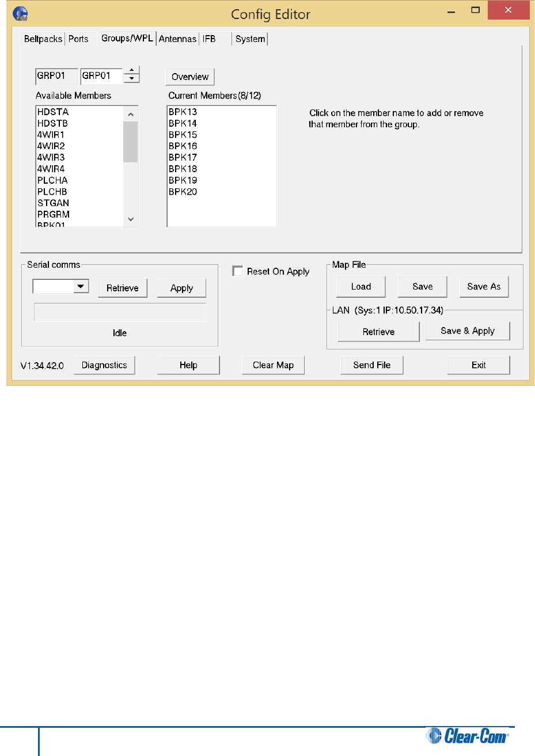
Task: Remove BPK14 from Current Members
Action: pos(183,123)
